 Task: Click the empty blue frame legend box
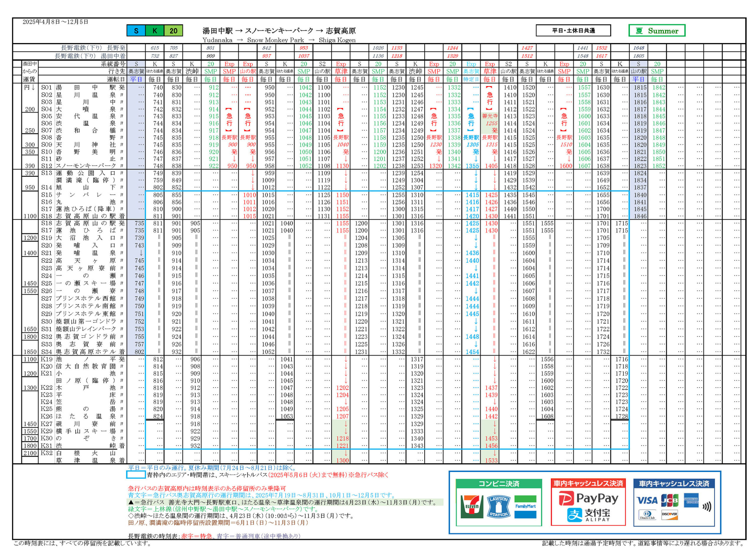pyautogui.click(x=136, y=475)
